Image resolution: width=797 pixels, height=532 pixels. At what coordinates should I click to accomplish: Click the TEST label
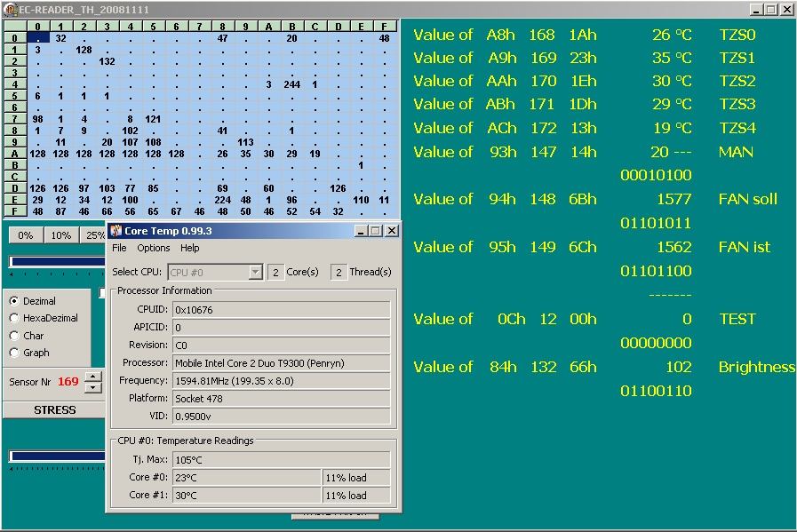[x=737, y=319]
